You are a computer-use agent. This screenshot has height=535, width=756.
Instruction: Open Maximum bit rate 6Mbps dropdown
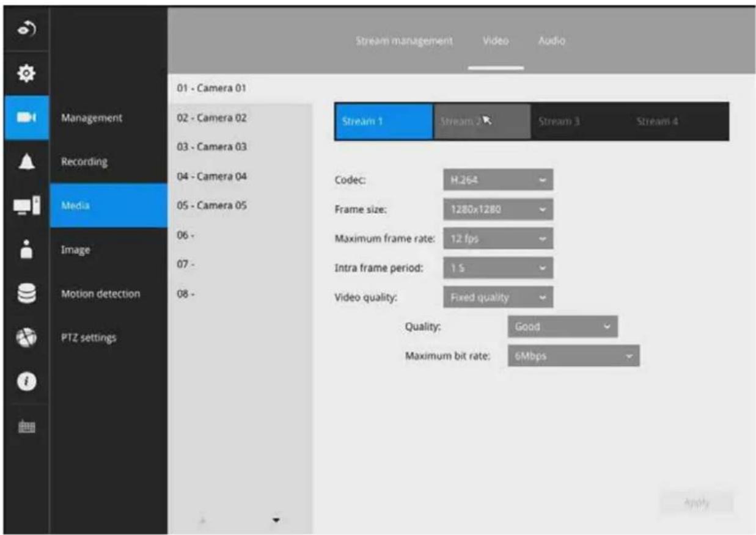click(x=574, y=355)
